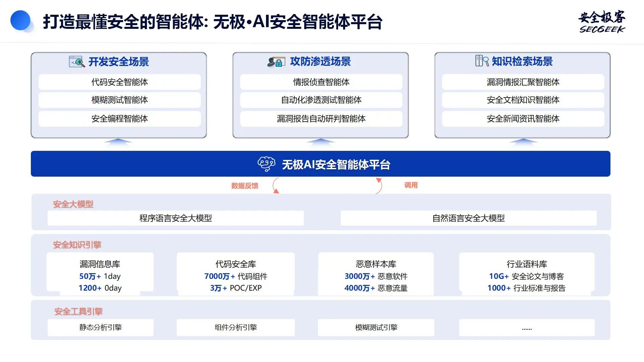This screenshot has height=362, width=644.
Task: Click the 10G+ 安全论文与博客 text
Action: point(527,276)
